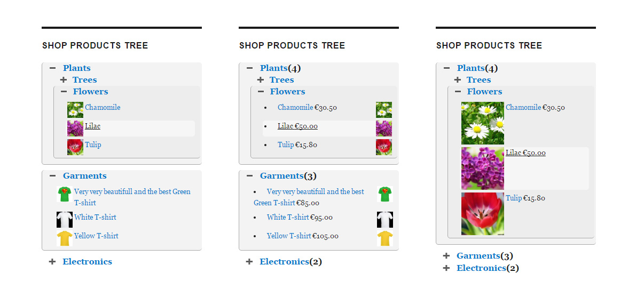This screenshot has width=644, height=305.
Task: Select the yellow T-shirt image in first tree
Action: click(x=65, y=238)
